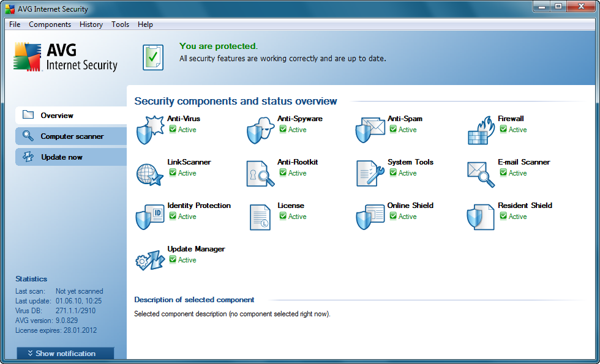The width and height of the screenshot is (600, 364).
Task: Open the Firewall brick wall icon
Action: click(481, 129)
